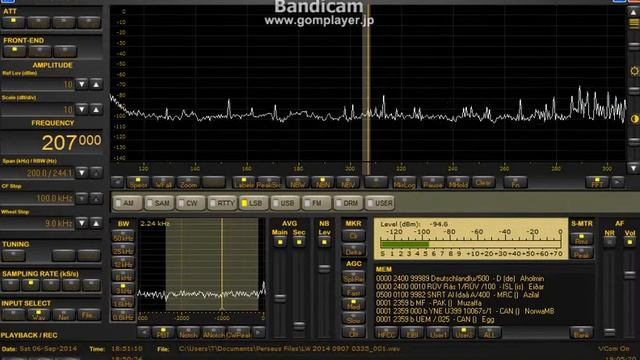Toggle station Labels on the spectrum

[x=244, y=182]
